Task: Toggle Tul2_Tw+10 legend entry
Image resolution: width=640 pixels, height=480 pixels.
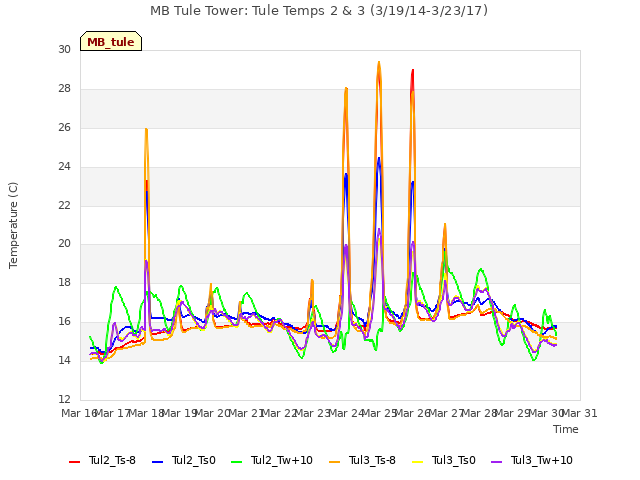Action: click(272, 460)
